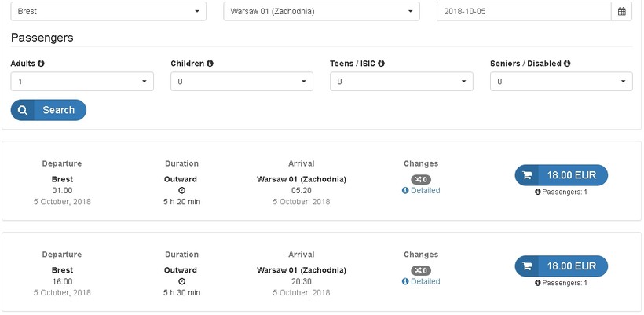Image resolution: width=644 pixels, height=315 pixels.
Task: Open the calendar date picker icon
Action: tap(622, 12)
